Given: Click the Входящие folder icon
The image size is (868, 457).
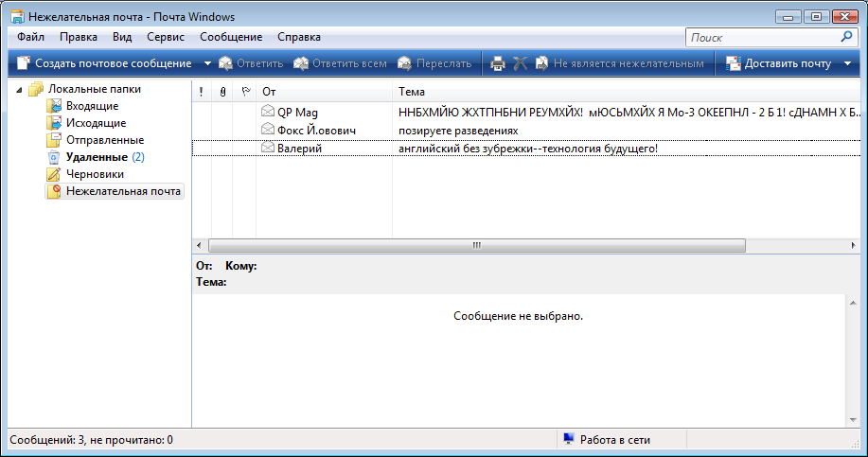Looking at the screenshot, I should point(54,106).
